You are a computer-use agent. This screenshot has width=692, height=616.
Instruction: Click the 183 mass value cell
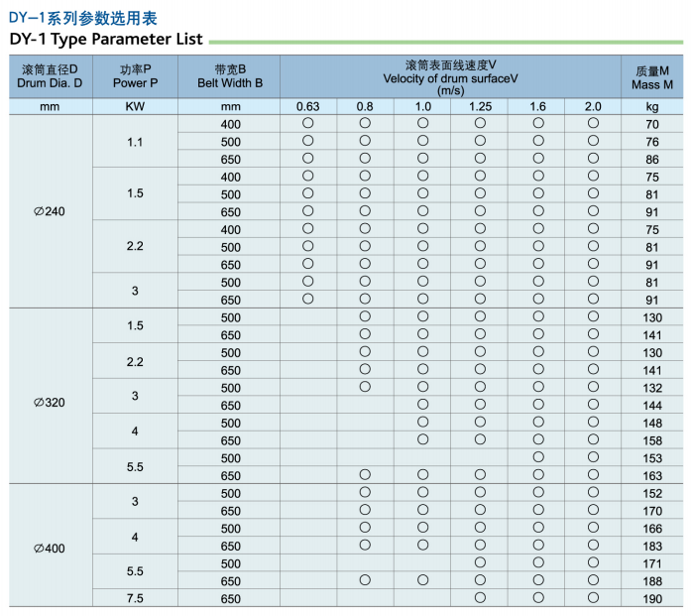651,546
